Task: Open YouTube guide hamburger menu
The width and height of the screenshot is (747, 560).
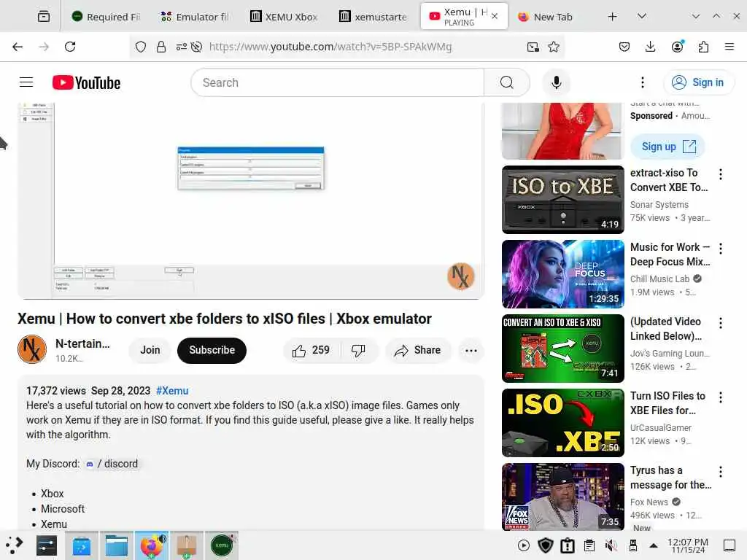Action: pyautogui.click(x=26, y=82)
